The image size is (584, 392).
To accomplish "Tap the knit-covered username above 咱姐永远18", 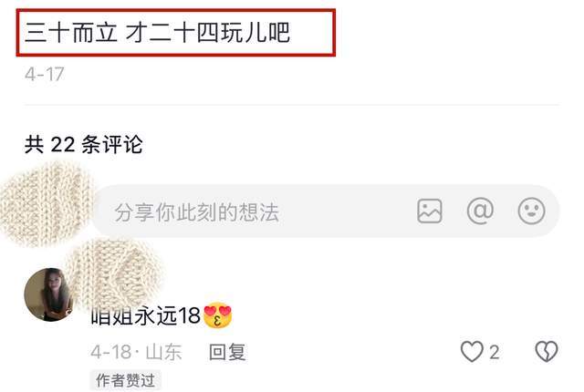I will [x=113, y=272].
